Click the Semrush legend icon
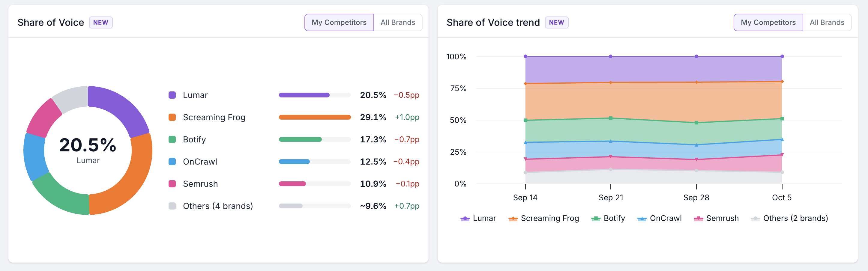Image resolution: width=868 pixels, height=271 pixels. (x=698, y=219)
